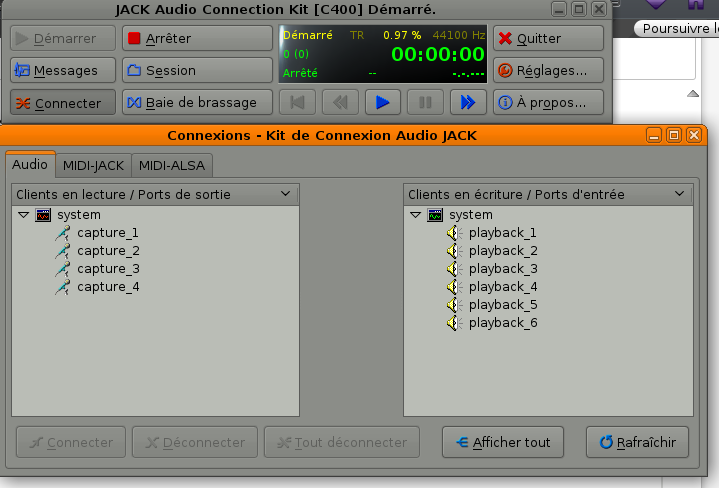
Task: Collapse the output system client tree
Action: click(23, 215)
